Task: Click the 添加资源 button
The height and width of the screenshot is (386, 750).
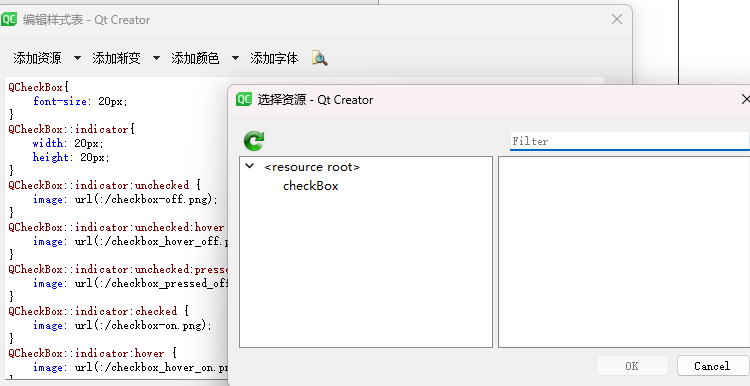Action: click(37, 58)
